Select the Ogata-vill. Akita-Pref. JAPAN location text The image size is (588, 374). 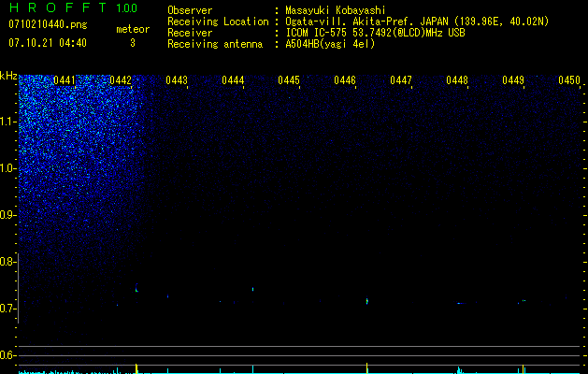tap(417, 22)
